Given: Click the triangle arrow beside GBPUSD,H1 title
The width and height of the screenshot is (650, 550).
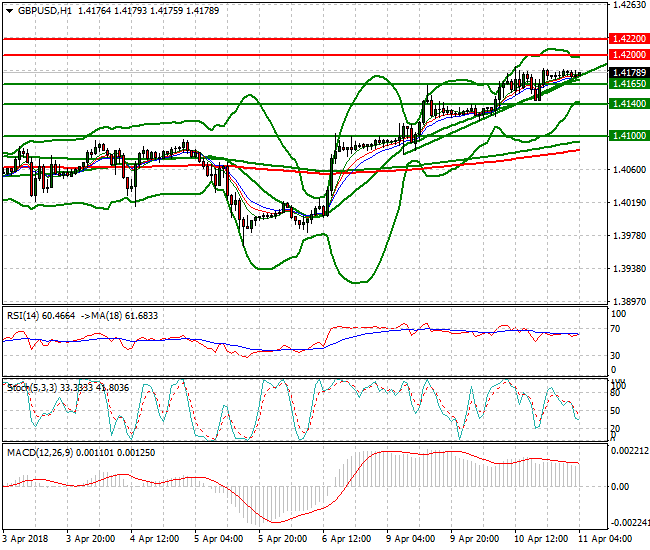Looking at the screenshot, I should point(9,9).
